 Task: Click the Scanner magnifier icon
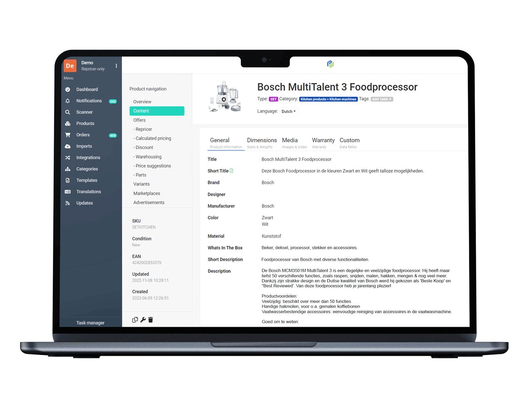pos(68,112)
